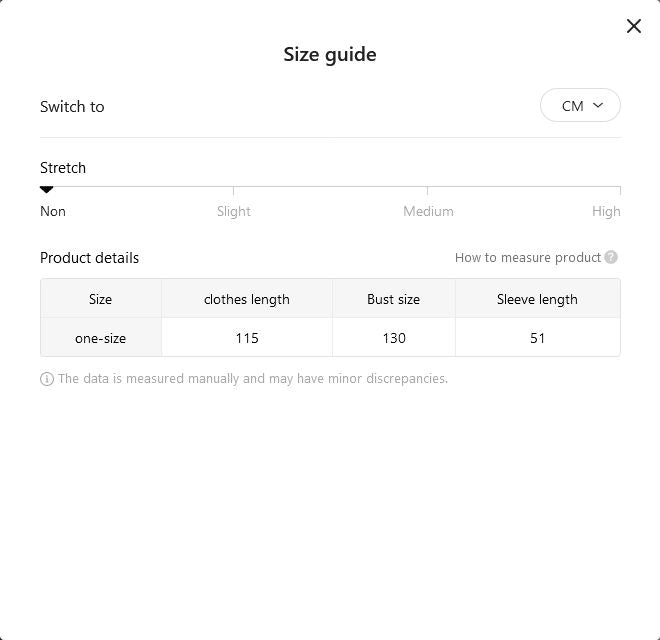This screenshot has width=660, height=640.
Task: Click the clothes length column header
Action: 247,299
